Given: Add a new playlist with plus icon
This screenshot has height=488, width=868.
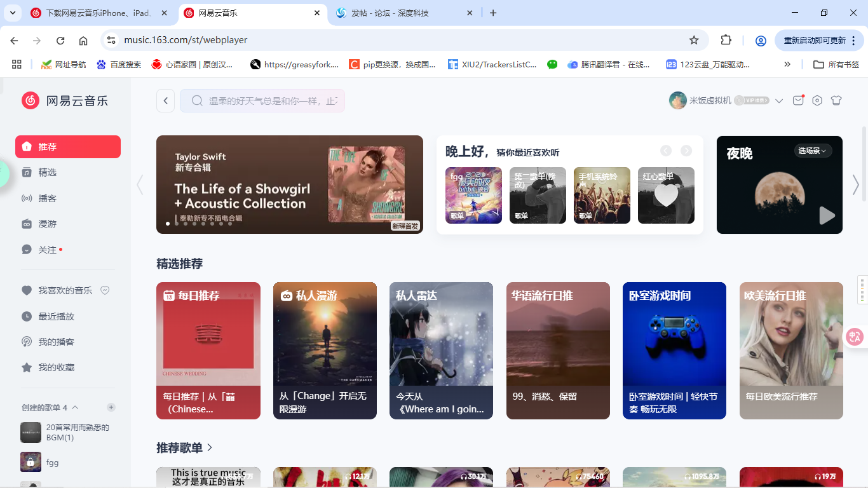Looking at the screenshot, I should click(111, 407).
